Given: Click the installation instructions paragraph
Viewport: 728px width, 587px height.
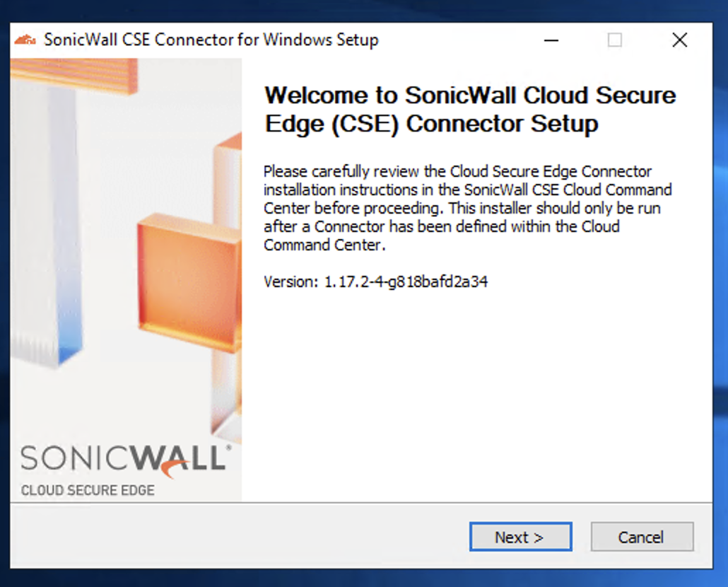Looking at the screenshot, I should click(467, 208).
